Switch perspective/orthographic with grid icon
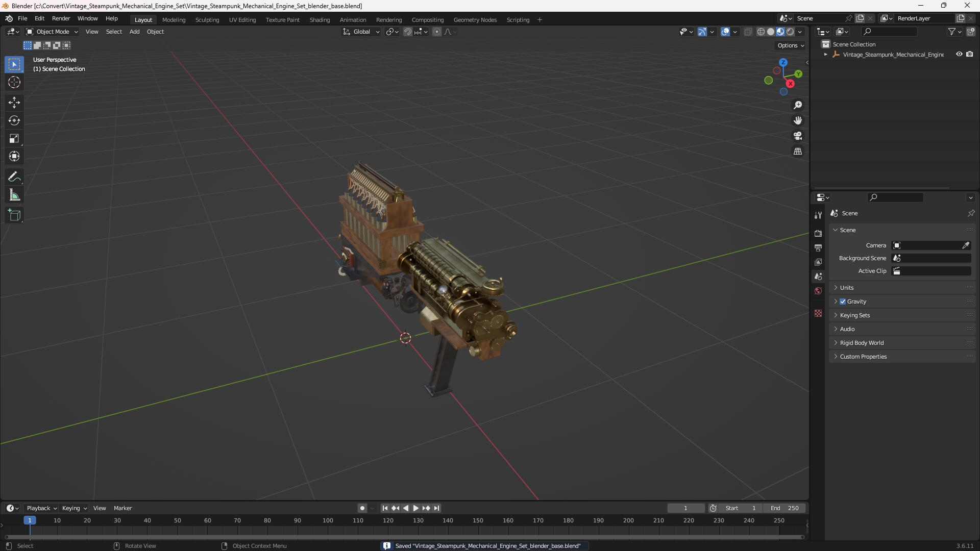 pyautogui.click(x=798, y=152)
